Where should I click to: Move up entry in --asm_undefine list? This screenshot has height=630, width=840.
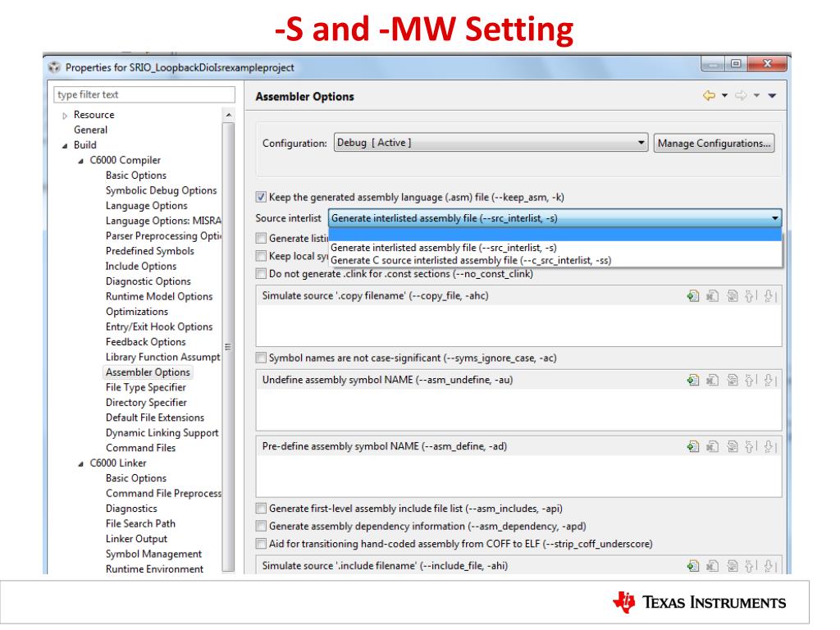tap(750, 380)
